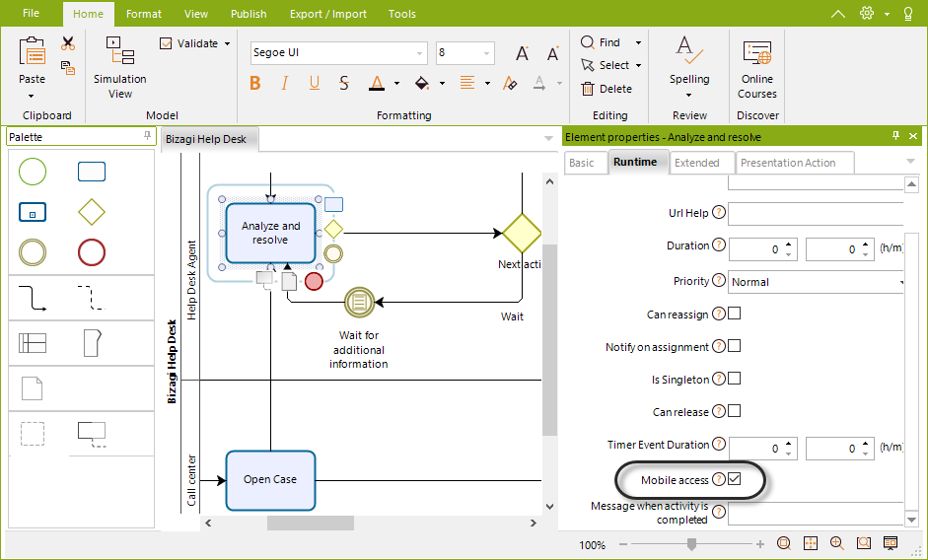Click the Copy icon below scissors
Screen dimensions: 928x560
pyautogui.click(x=68, y=68)
